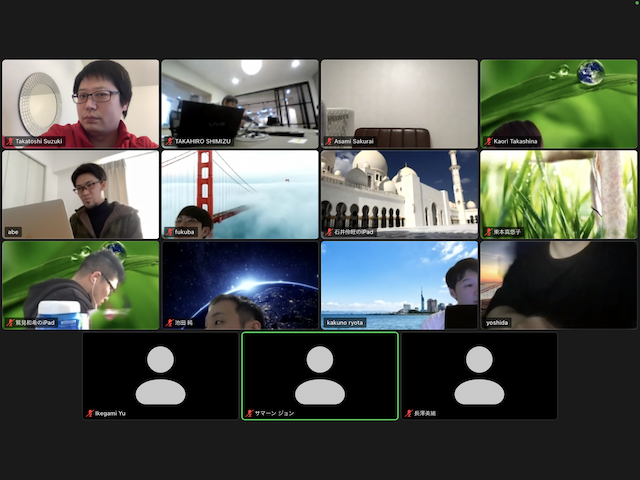The width and height of the screenshot is (640, 480).
Task: Click the avatar placeholder in 長澤英総's tile
Action: tap(479, 375)
